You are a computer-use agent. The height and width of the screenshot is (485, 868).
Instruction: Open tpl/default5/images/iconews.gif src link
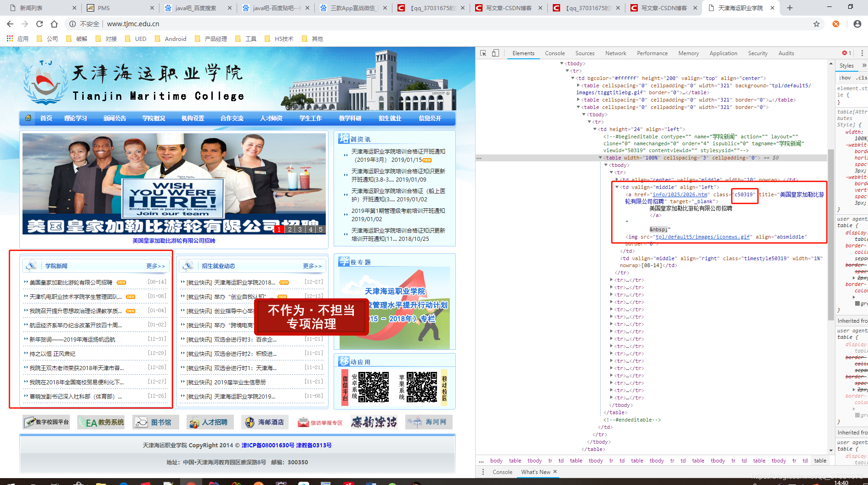pyautogui.click(x=703, y=237)
